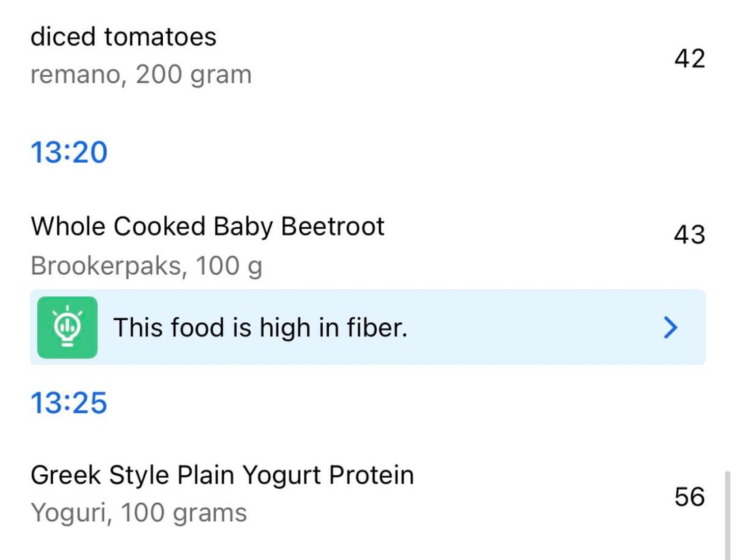The width and height of the screenshot is (736, 560).
Task: Click blank space right of 13:20 header
Action: [409, 151]
